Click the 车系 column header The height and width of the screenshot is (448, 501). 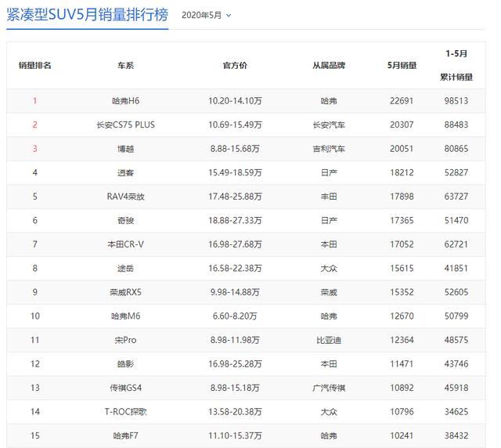125,66
